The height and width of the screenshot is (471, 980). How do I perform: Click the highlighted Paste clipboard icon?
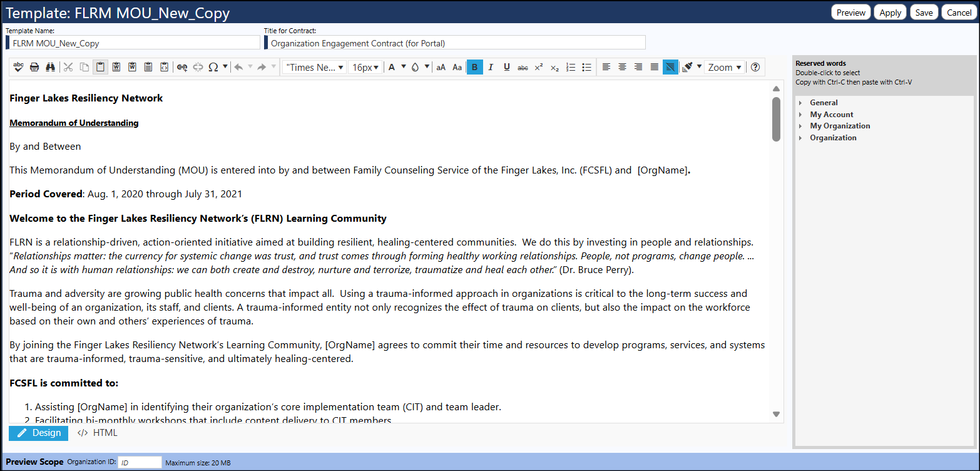(x=100, y=67)
